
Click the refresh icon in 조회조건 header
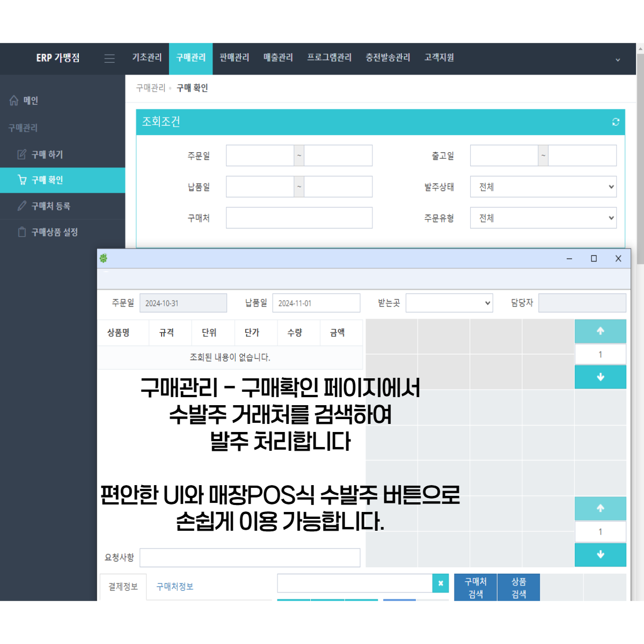pos(616,122)
